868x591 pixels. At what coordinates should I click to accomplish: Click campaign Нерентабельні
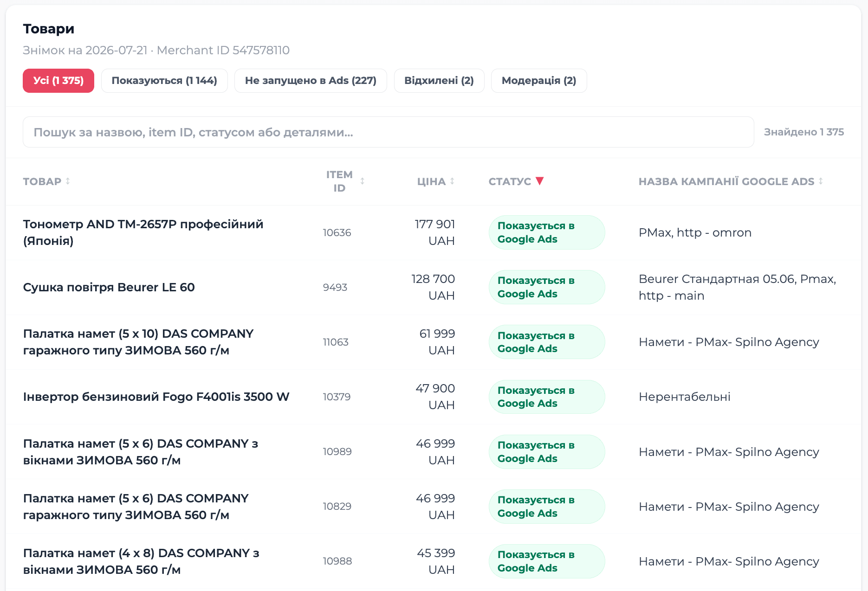point(685,397)
